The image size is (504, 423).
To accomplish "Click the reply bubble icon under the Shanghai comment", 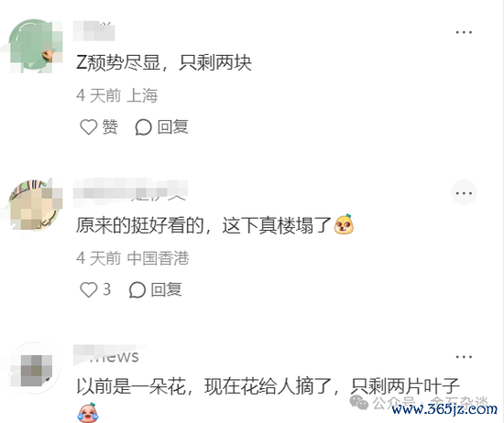I will point(143,127).
